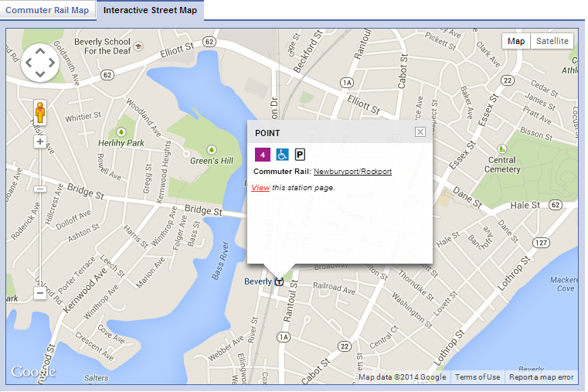Image resolution: width=588 pixels, height=392 pixels.
Task: Click the purple zone 4 badge
Action: click(x=263, y=155)
